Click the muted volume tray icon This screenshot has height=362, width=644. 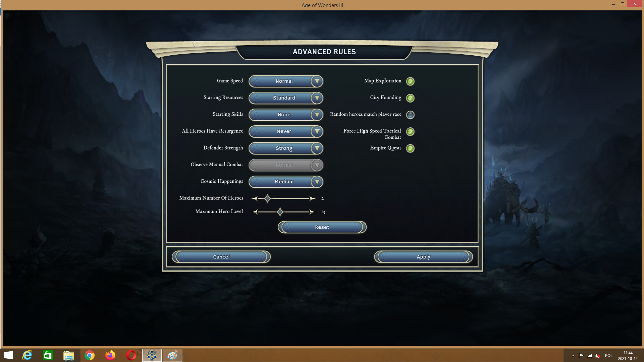(x=597, y=356)
